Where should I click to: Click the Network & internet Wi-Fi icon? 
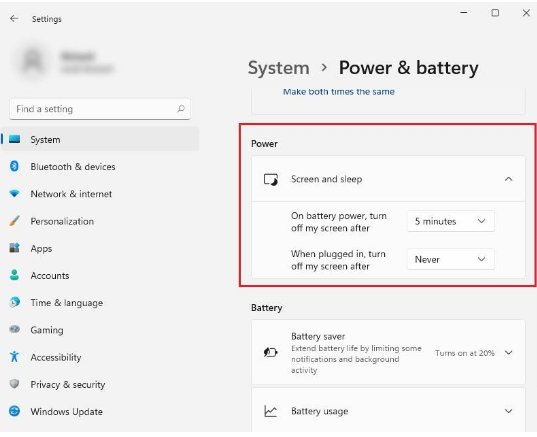point(14,193)
